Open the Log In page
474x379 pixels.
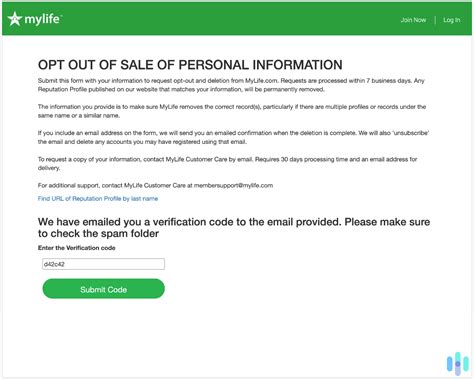[451, 20]
